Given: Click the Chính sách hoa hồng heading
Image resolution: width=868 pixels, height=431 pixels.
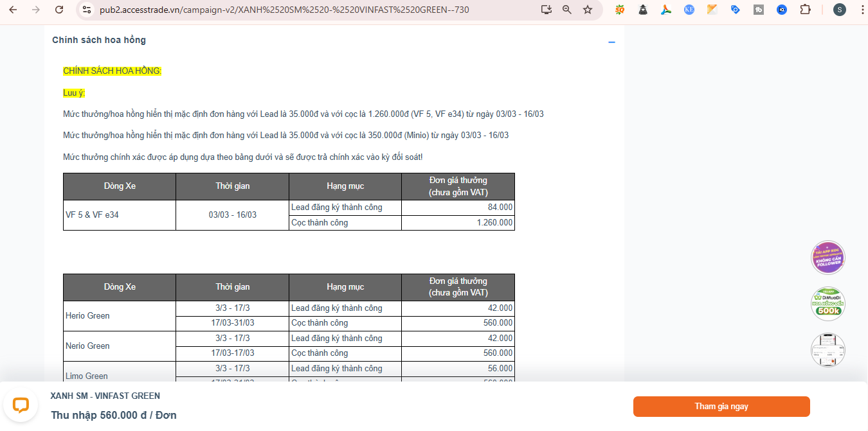Looking at the screenshot, I should point(99,40).
